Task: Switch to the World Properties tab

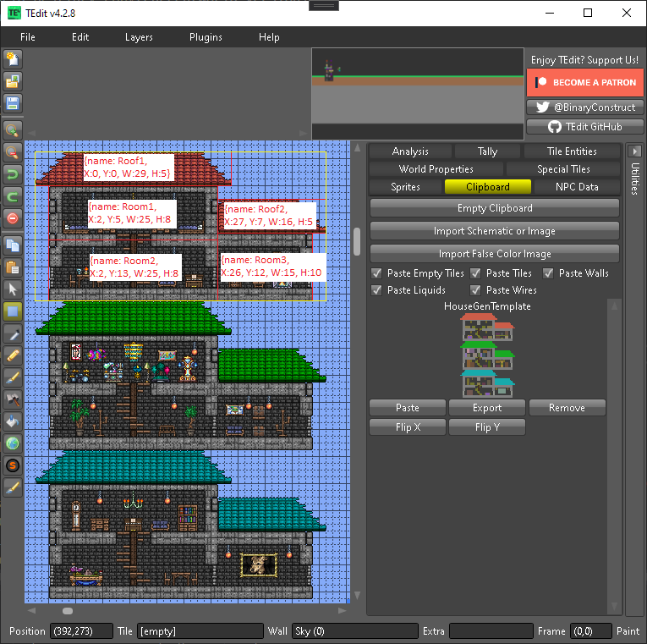Action: pos(436,169)
